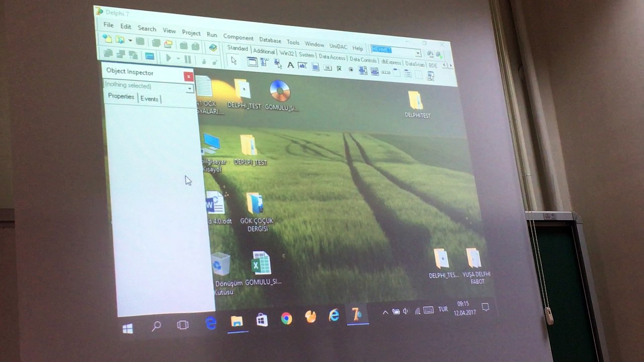Click the Pause program toolbar icon
Screen dimensions: 644x362
[x=188, y=59]
